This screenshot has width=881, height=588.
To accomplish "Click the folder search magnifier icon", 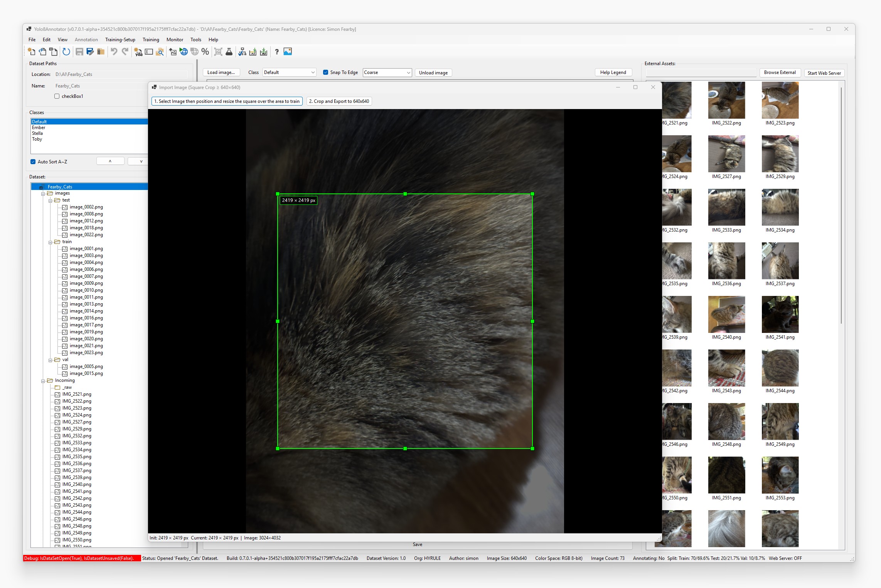I will (160, 52).
